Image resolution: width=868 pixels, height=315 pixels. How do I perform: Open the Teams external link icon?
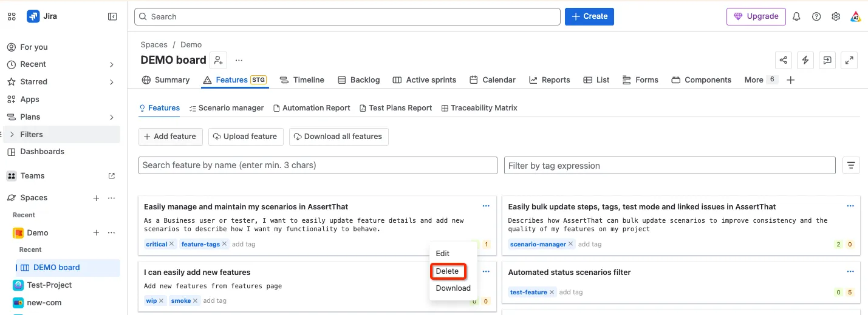[112, 176]
